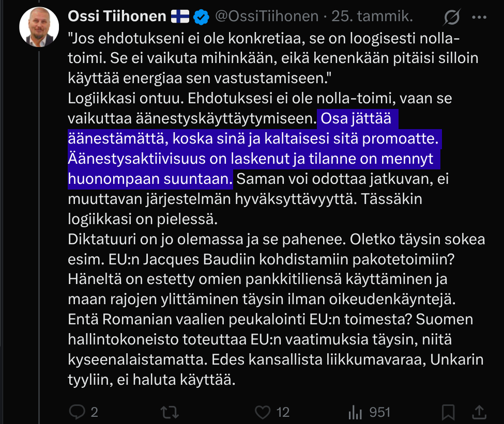Open the @OssiTiihonen handle link

(266, 17)
